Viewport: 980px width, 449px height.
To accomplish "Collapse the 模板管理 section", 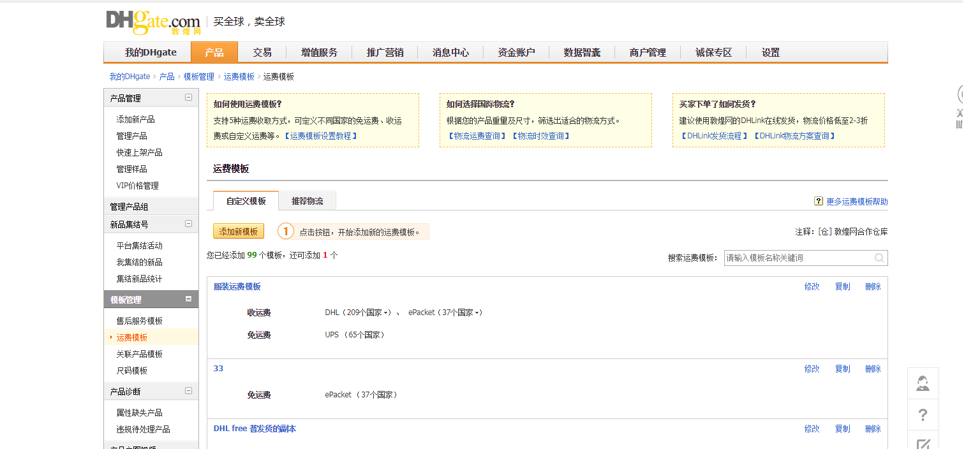I will tap(189, 298).
